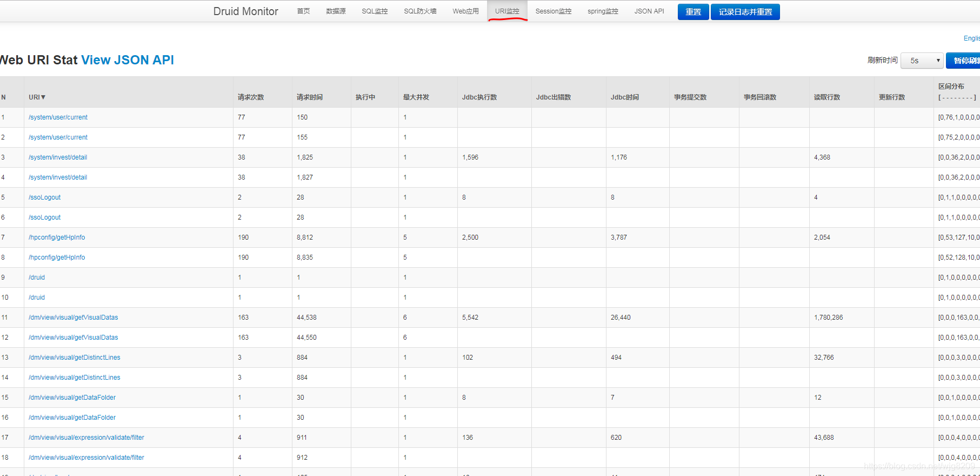Switch to the SQL防火墙 tab
This screenshot has width=980, height=476.
click(420, 11)
